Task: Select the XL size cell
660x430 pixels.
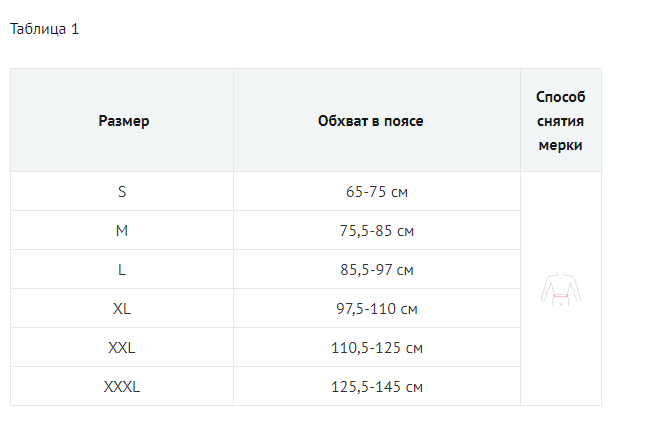Action: pos(122,308)
